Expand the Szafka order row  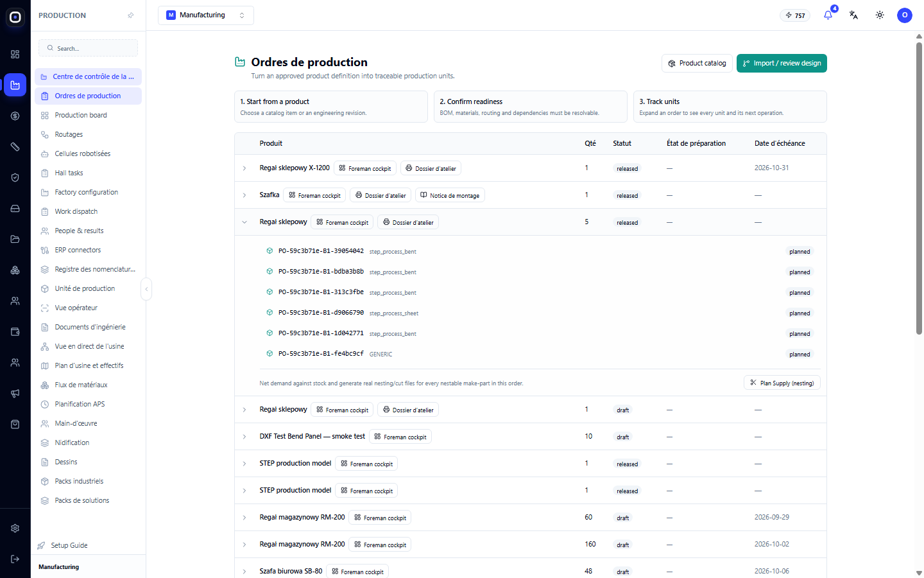point(244,195)
